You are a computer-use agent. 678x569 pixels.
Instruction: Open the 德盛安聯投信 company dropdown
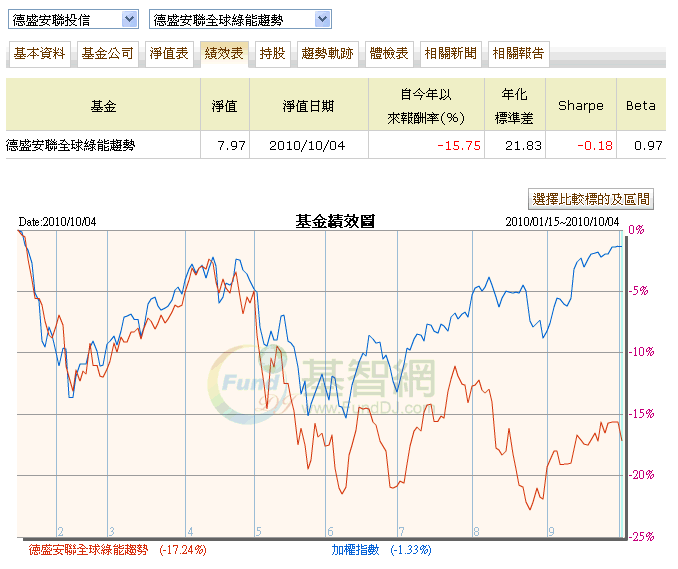73,19
